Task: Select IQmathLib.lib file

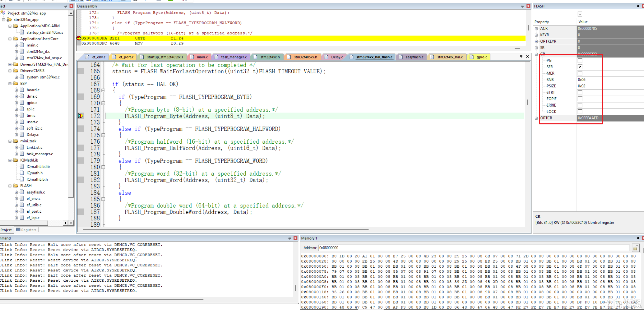Action: coord(38,167)
